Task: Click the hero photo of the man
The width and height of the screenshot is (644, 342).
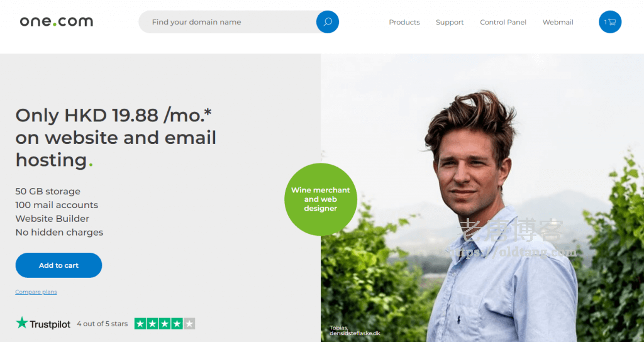Action: (482, 198)
